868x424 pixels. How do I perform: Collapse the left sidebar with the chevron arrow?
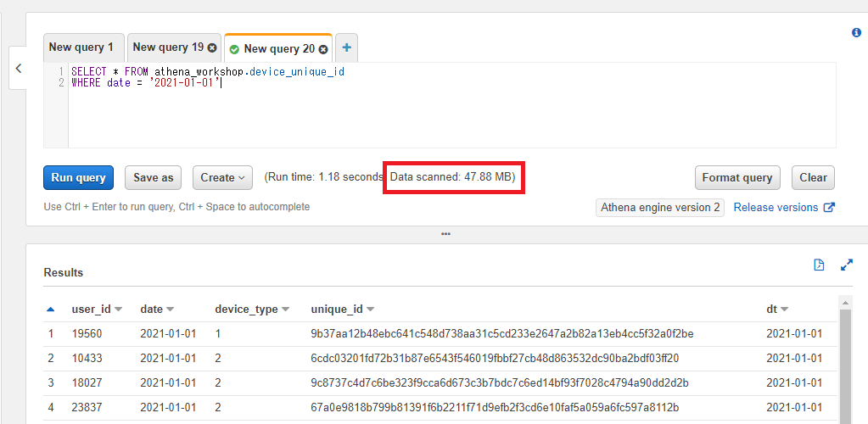coord(19,68)
